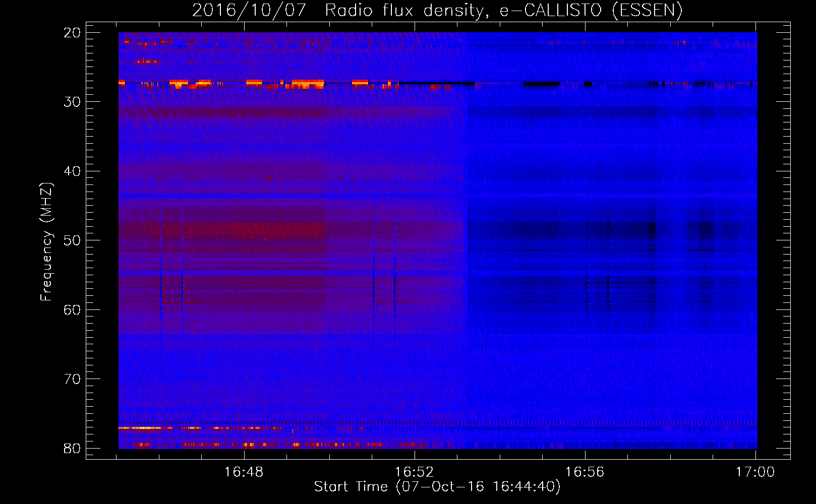Click the '70' frequency tick label
The height and width of the screenshot is (504, 816).
(72, 379)
